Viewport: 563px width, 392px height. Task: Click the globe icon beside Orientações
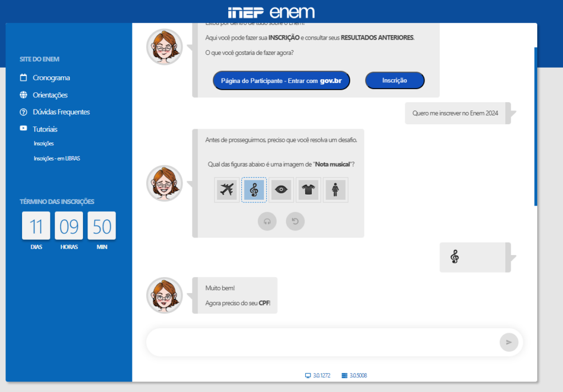point(23,95)
